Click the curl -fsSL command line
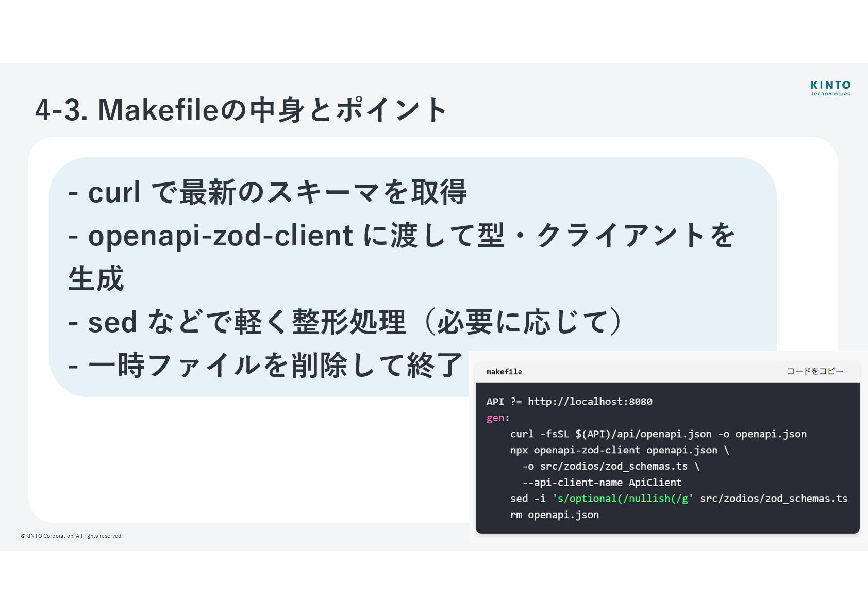 pos(658,434)
